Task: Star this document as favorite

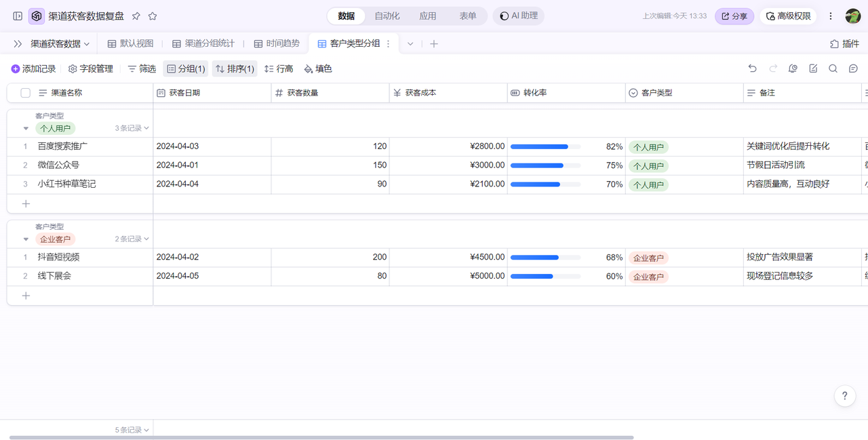Action: pos(153,16)
